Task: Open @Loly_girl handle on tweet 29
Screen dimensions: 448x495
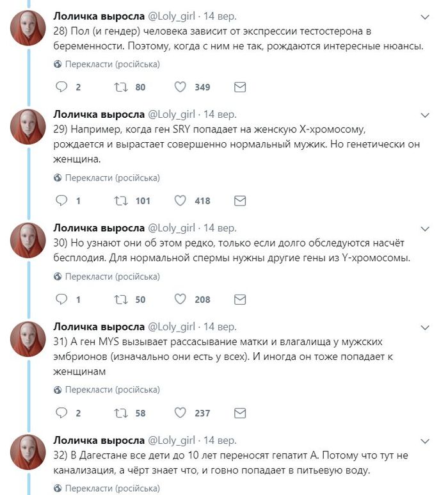Action: click(x=172, y=115)
